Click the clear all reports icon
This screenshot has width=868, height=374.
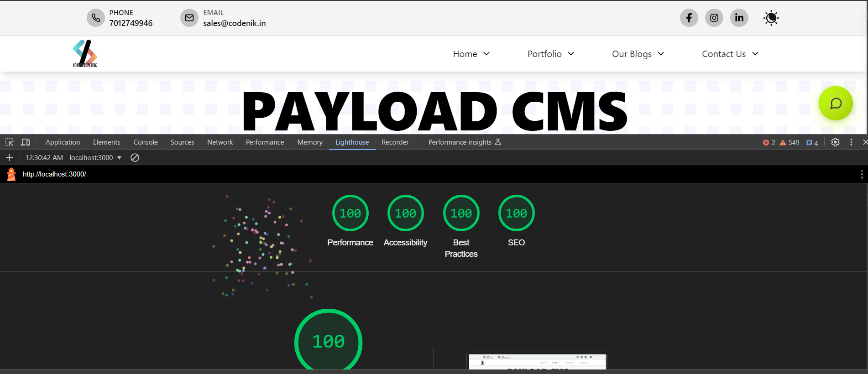[x=135, y=158]
